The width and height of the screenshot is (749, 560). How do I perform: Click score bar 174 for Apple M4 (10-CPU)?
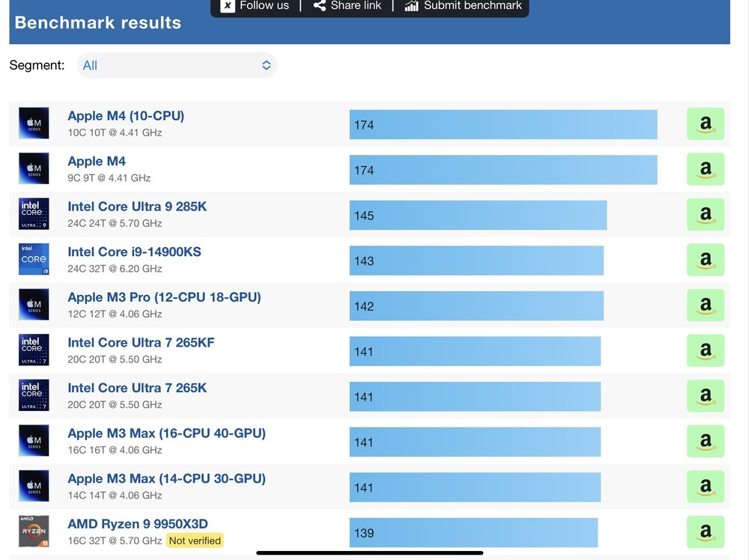coord(503,124)
